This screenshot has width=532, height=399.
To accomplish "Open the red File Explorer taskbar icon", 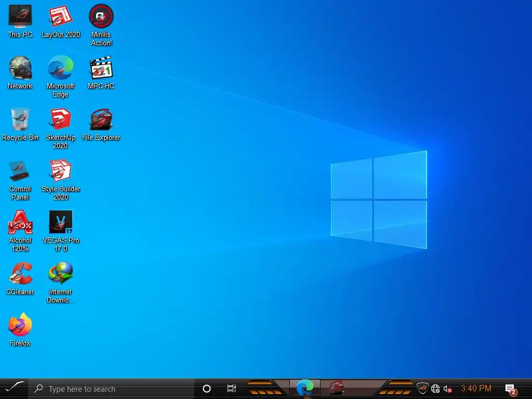I will (x=336, y=388).
